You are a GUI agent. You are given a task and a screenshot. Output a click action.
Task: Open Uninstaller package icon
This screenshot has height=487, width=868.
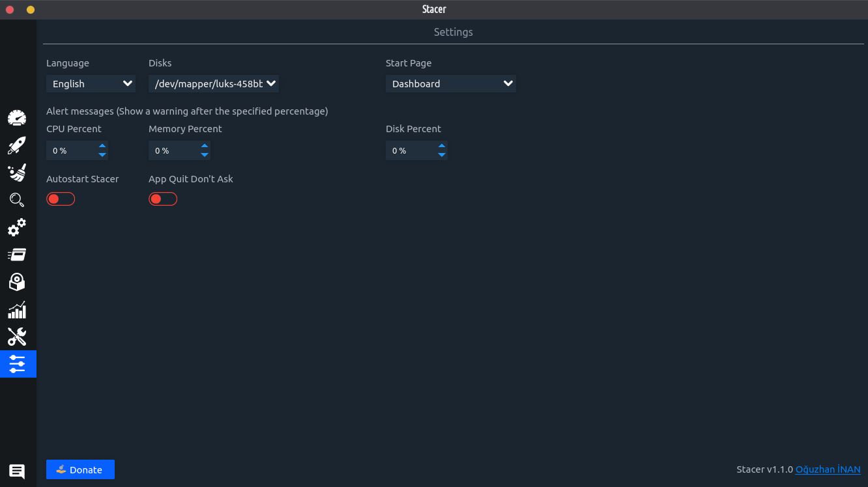17,282
